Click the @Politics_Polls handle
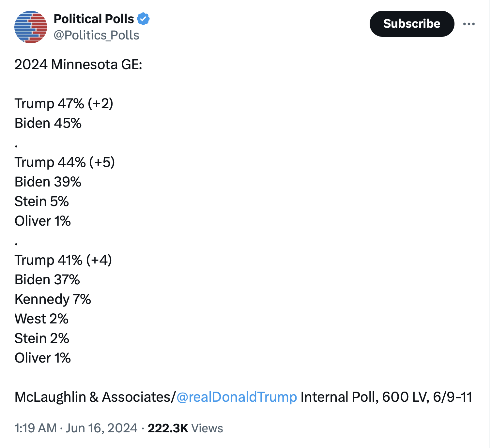This screenshot has height=448, width=492. pyautogui.click(x=96, y=35)
